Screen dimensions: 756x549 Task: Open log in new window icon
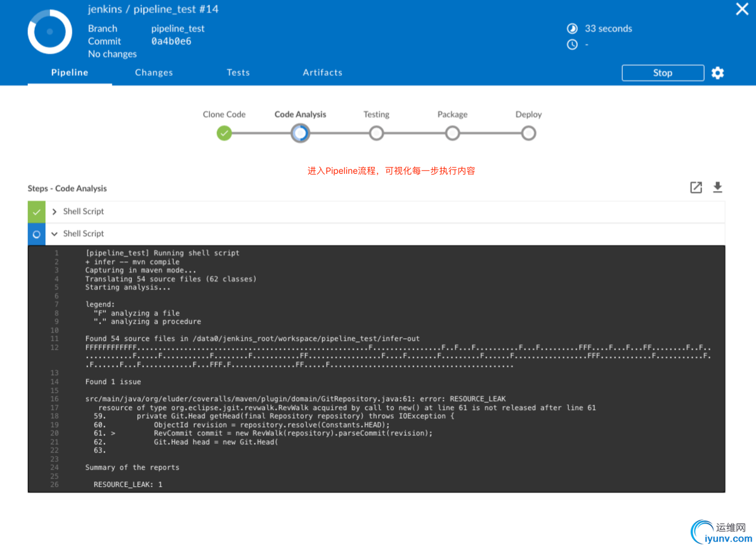[696, 187]
